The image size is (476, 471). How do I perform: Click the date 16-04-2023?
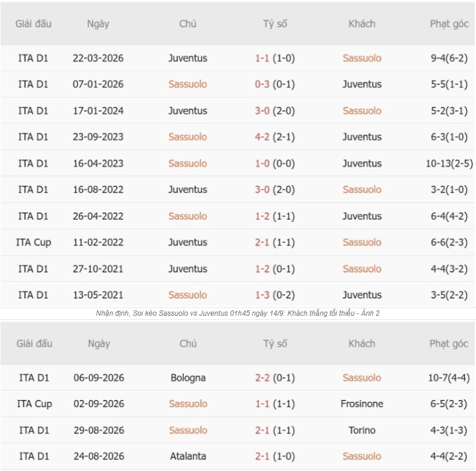point(98,164)
